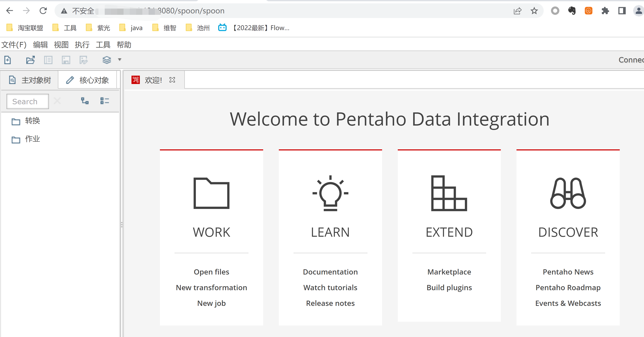Image resolution: width=644 pixels, height=337 pixels.
Task: Click the New job link
Action: [212, 303]
